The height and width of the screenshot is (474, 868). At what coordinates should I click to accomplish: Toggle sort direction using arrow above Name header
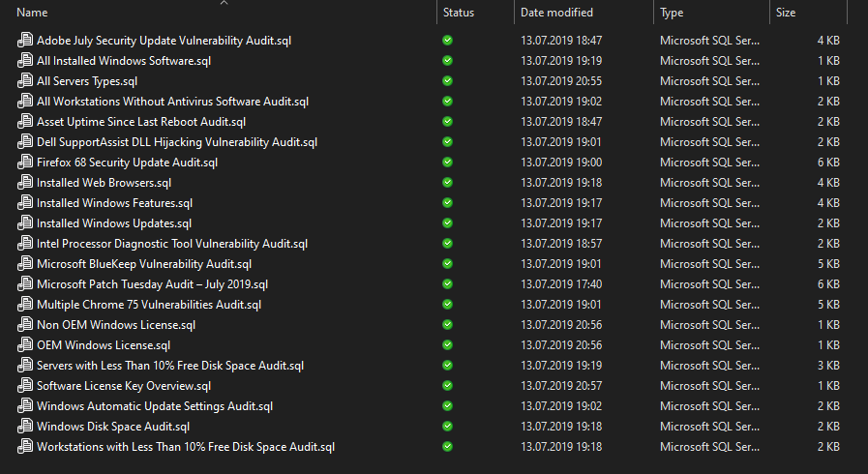tap(224, 3)
